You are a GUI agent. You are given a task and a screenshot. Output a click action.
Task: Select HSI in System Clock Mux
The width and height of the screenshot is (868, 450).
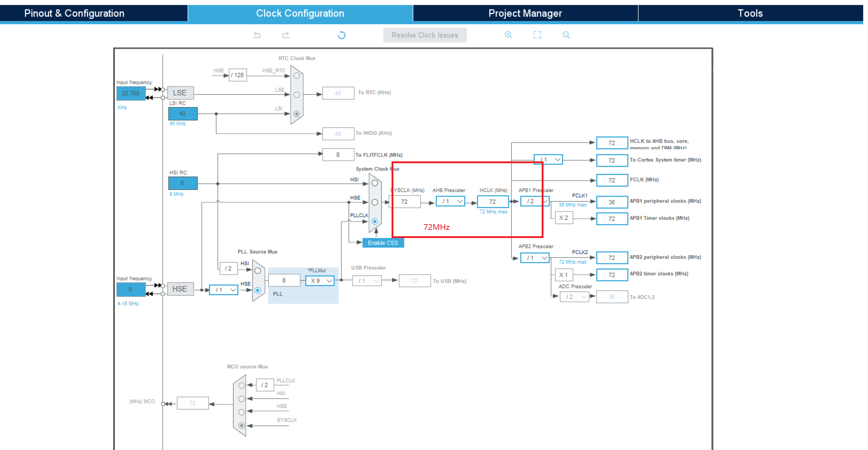coord(375,183)
